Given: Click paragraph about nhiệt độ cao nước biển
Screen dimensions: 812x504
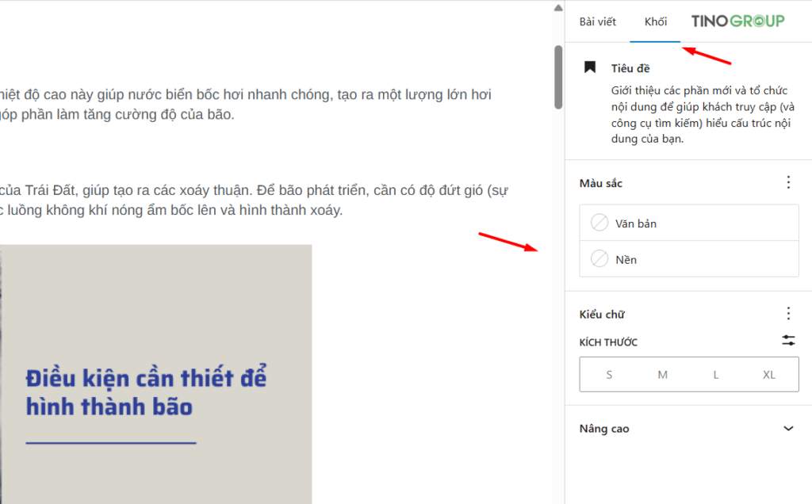Looking at the screenshot, I should click(246, 104).
